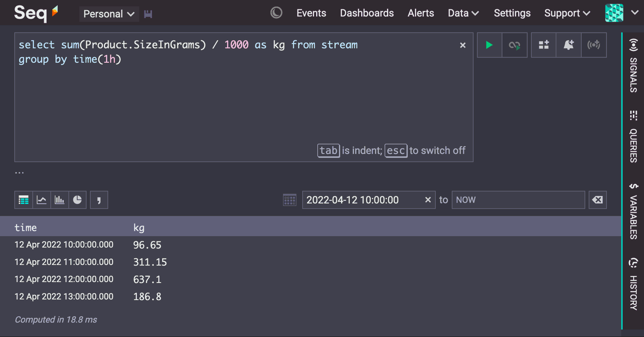Clear the 2022-04-12 start date
Viewport: 644px width, 337px height.
point(428,200)
